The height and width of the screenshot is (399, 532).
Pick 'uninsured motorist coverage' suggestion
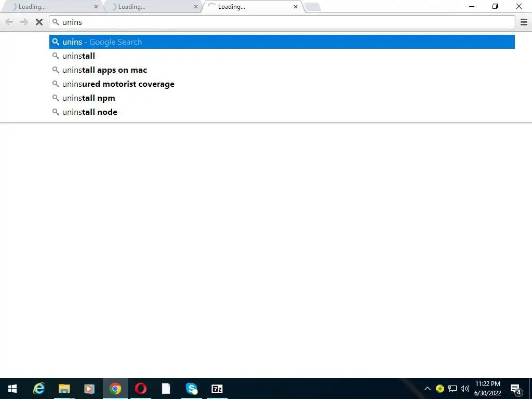(282, 84)
